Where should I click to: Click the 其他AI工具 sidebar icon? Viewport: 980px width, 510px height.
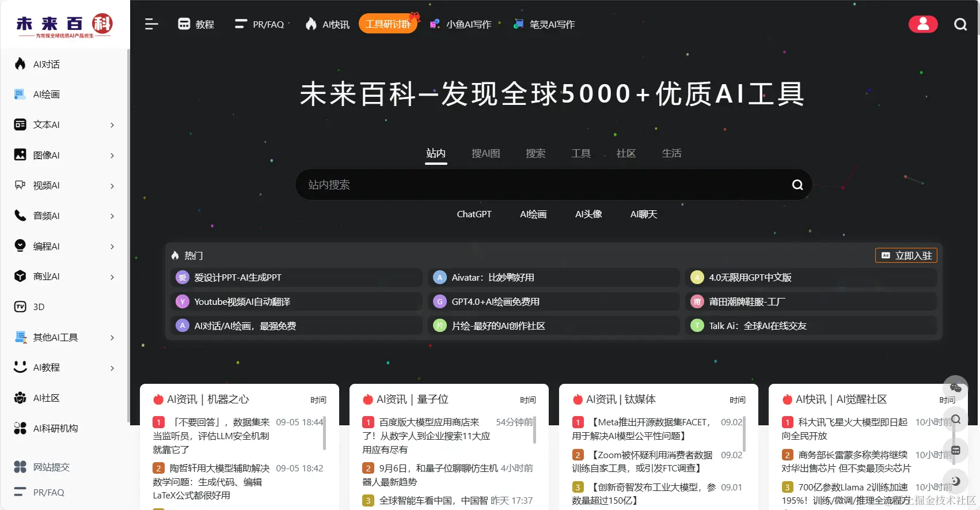click(20, 337)
